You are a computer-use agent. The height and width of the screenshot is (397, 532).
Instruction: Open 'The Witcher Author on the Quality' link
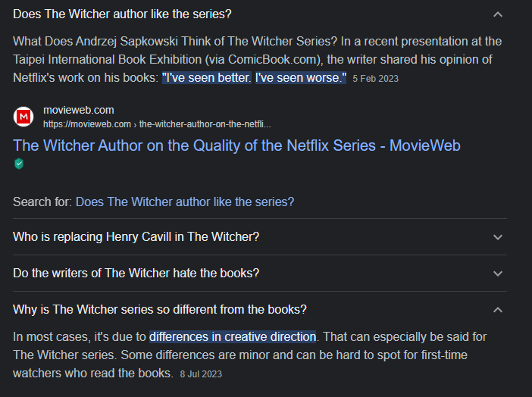pos(236,145)
